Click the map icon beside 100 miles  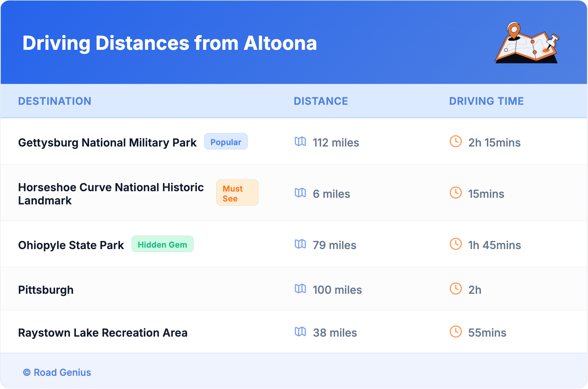coord(300,289)
